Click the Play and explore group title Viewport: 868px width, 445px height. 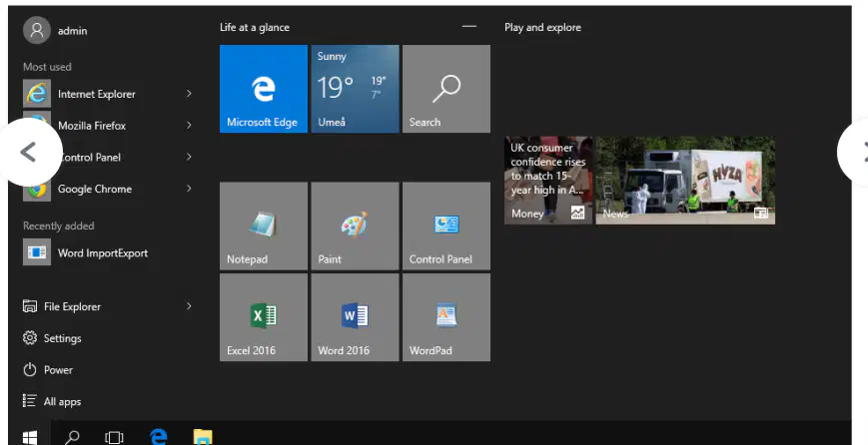(x=542, y=28)
